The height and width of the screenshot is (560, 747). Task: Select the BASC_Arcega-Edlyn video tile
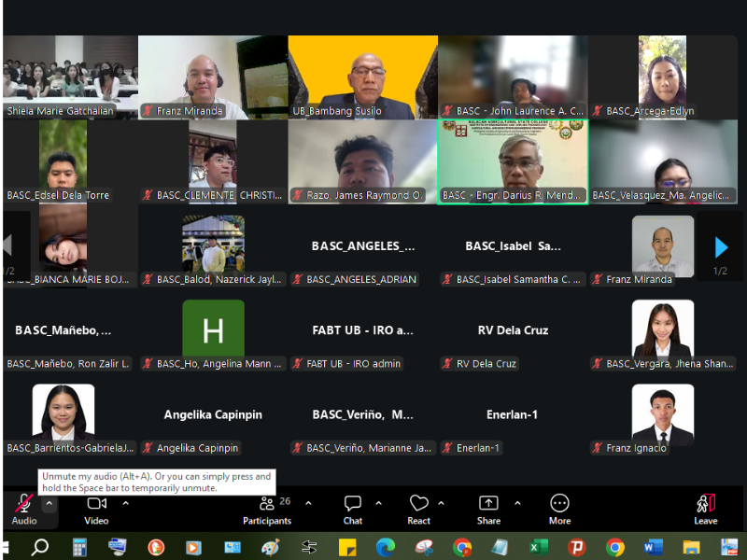click(x=663, y=77)
